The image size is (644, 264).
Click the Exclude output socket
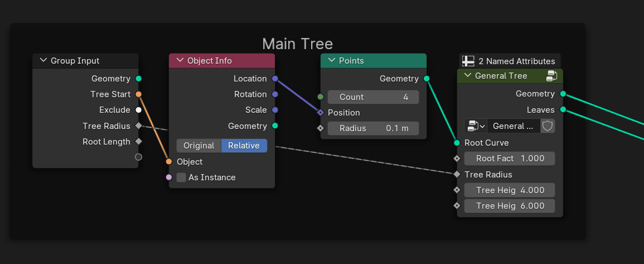click(138, 110)
